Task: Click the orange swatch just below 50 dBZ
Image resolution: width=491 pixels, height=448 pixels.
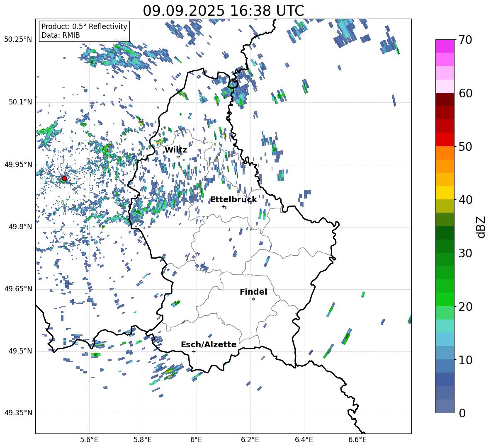Action: pos(445,153)
